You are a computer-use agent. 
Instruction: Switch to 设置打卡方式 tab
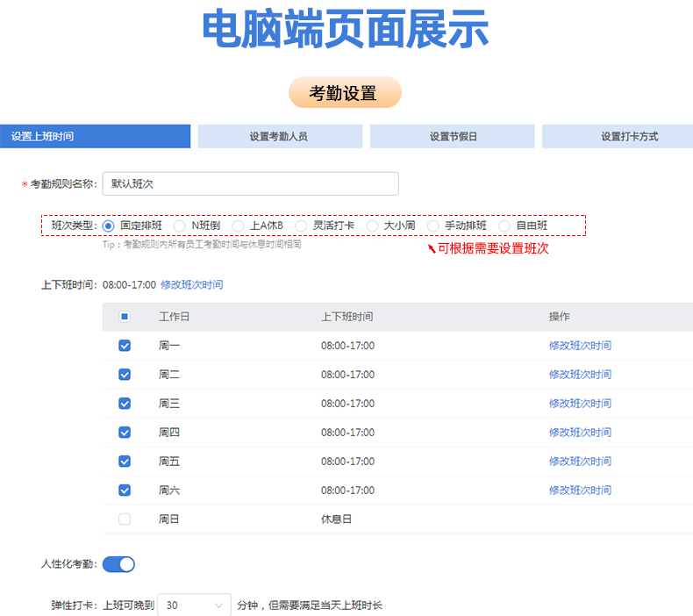pyautogui.click(x=618, y=136)
